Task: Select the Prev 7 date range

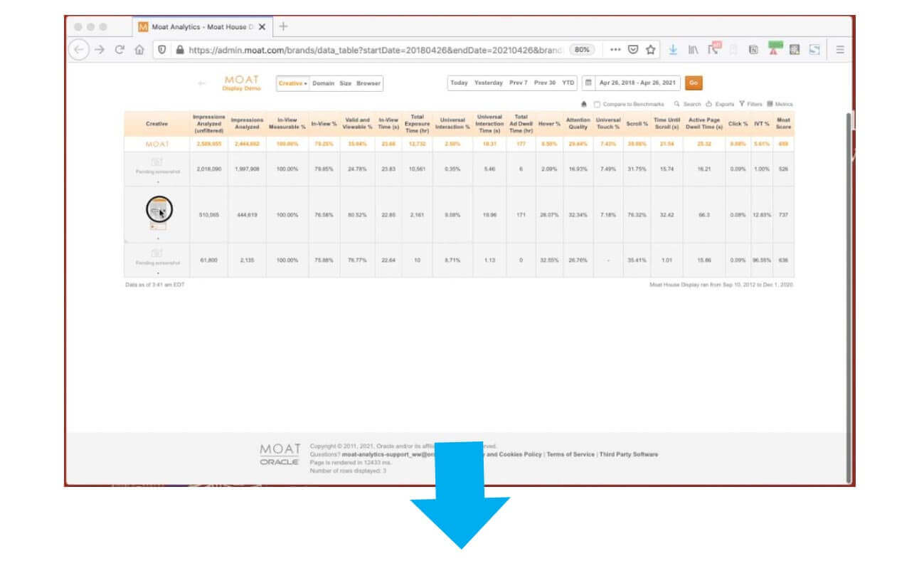Action: click(x=519, y=83)
